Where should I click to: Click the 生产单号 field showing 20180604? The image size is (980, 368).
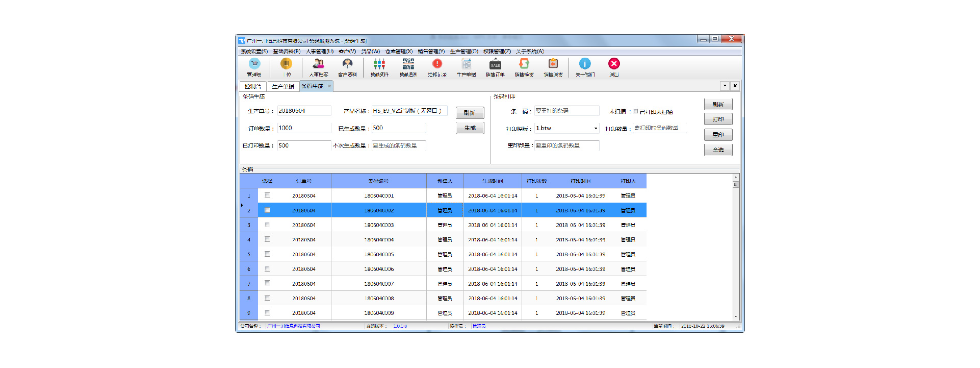(304, 111)
